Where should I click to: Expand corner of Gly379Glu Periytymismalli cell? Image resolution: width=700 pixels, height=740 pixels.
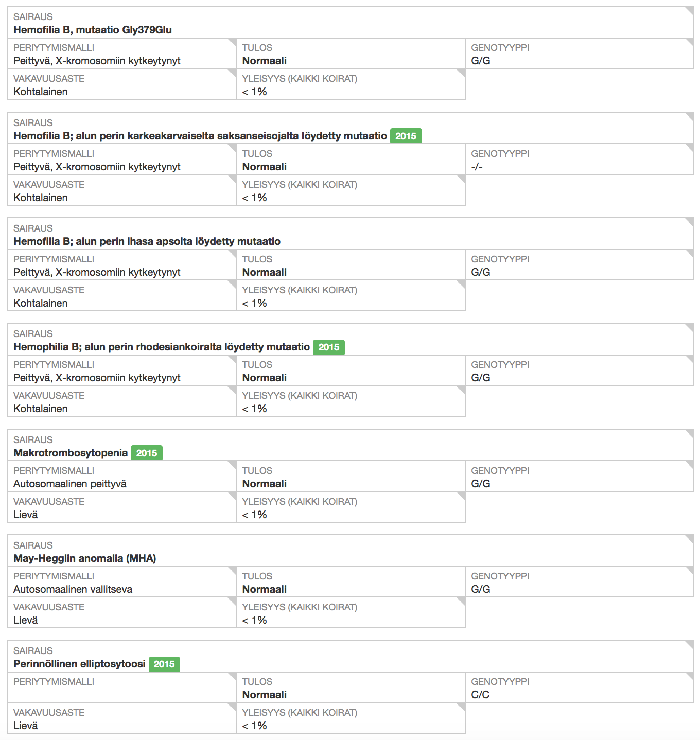[232, 42]
